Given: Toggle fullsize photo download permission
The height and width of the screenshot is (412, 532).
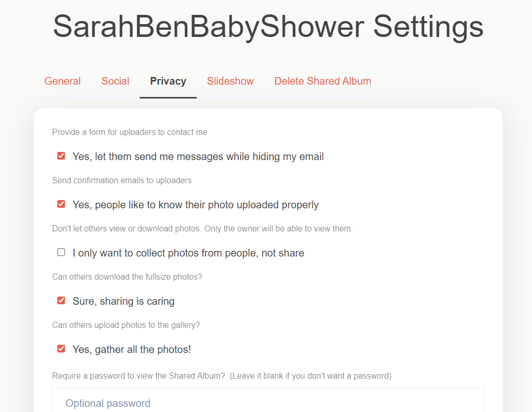Looking at the screenshot, I should click(x=61, y=300).
